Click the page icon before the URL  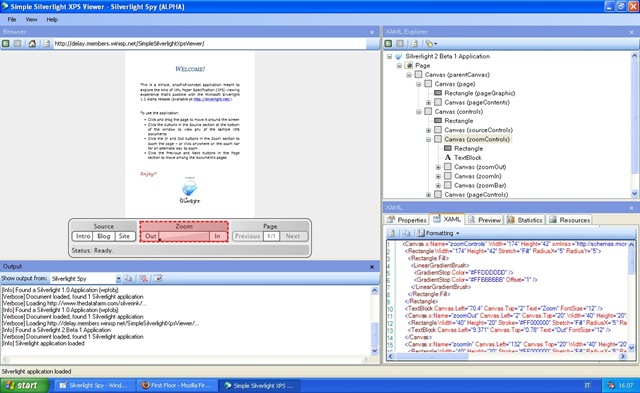point(47,44)
